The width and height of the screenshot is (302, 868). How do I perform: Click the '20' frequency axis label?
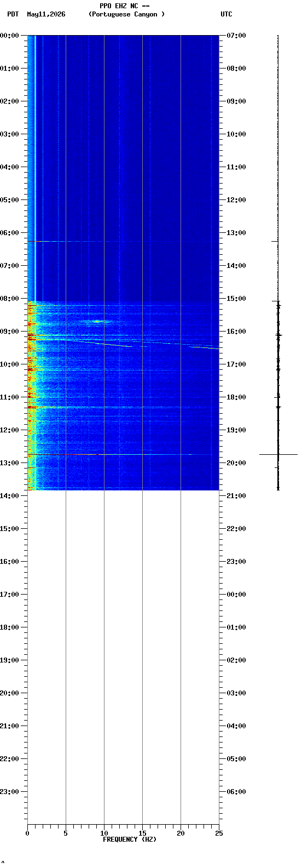181,833
